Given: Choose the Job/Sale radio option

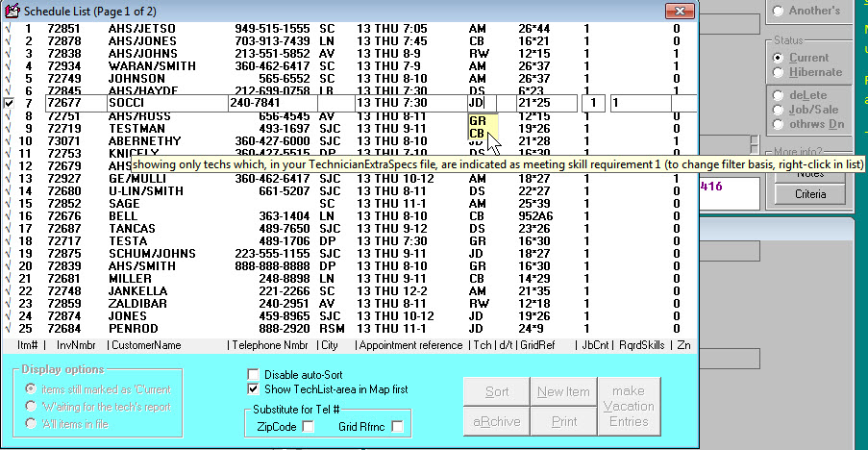Looking at the screenshot, I should [778, 111].
